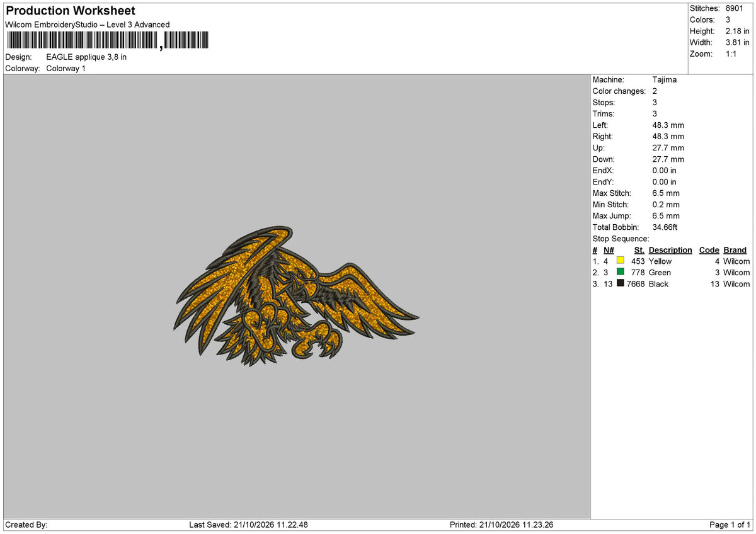Click the 'Stop Sequence:' heading
The image size is (756, 534).
(621, 238)
